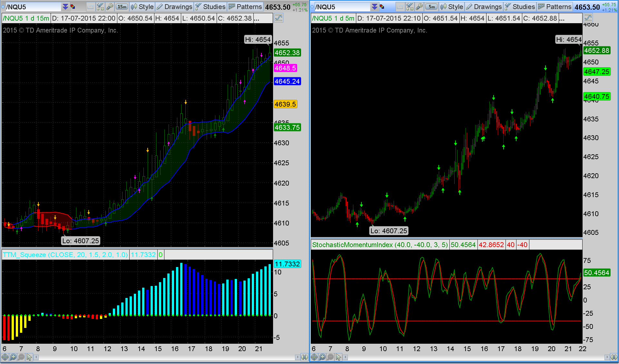619x364 pixels.
Task: Open symbol dropdown arrow in right chart
Action: pyautogui.click(x=374, y=7)
